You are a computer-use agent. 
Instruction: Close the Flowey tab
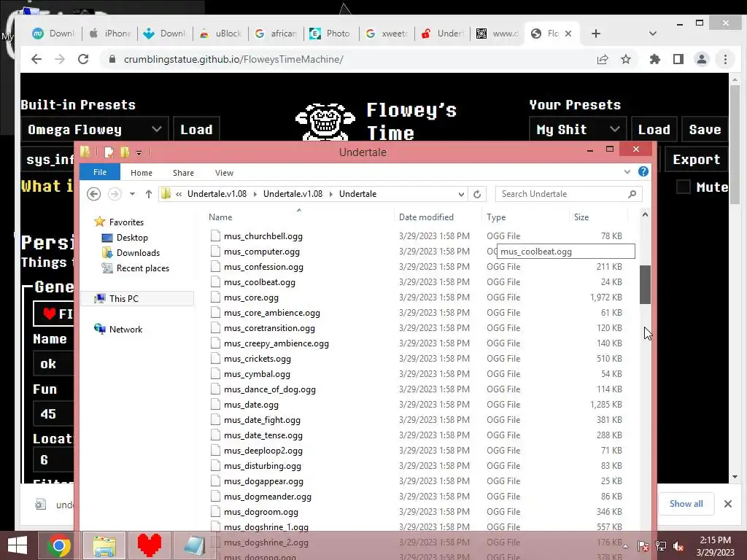(568, 34)
